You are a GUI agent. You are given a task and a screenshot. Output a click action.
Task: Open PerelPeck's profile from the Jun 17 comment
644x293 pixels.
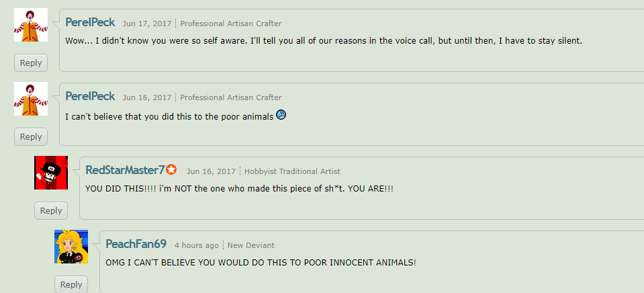[x=90, y=22]
